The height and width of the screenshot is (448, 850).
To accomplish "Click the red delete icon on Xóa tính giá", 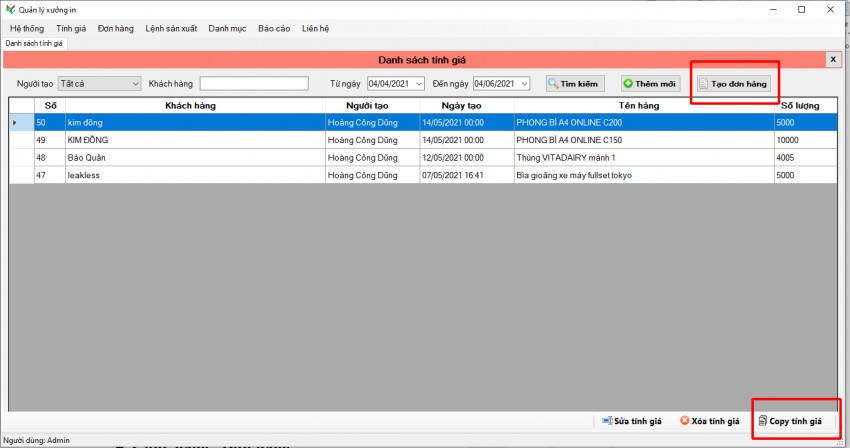I will pyautogui.click(x=684, y=421).
